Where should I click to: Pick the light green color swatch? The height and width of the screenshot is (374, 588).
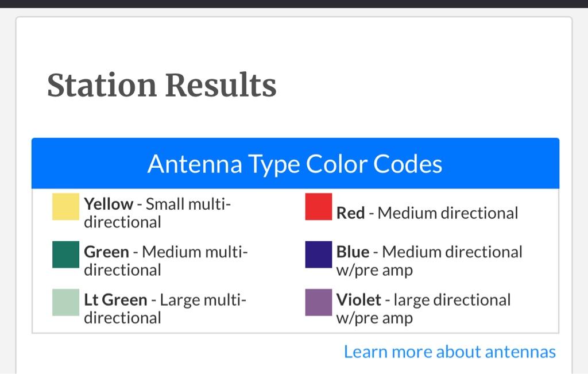[65, 302]
